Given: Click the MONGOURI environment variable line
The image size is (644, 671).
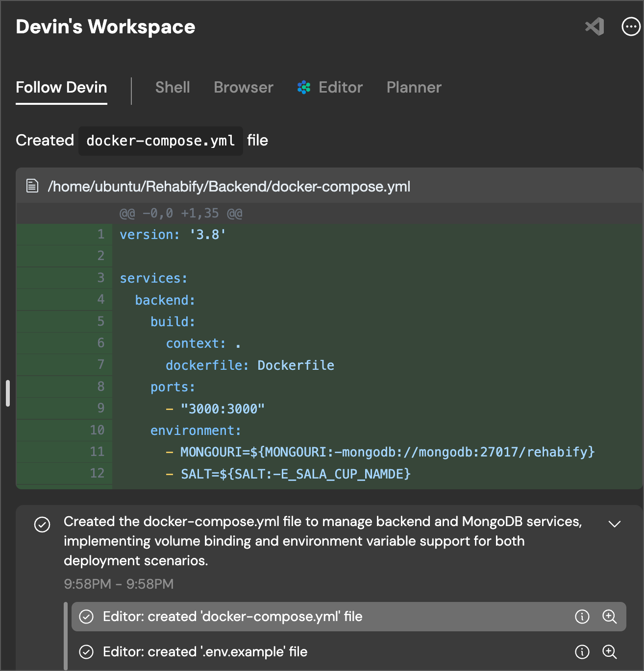Looking at the screenshot, I should tap(380, 452).
